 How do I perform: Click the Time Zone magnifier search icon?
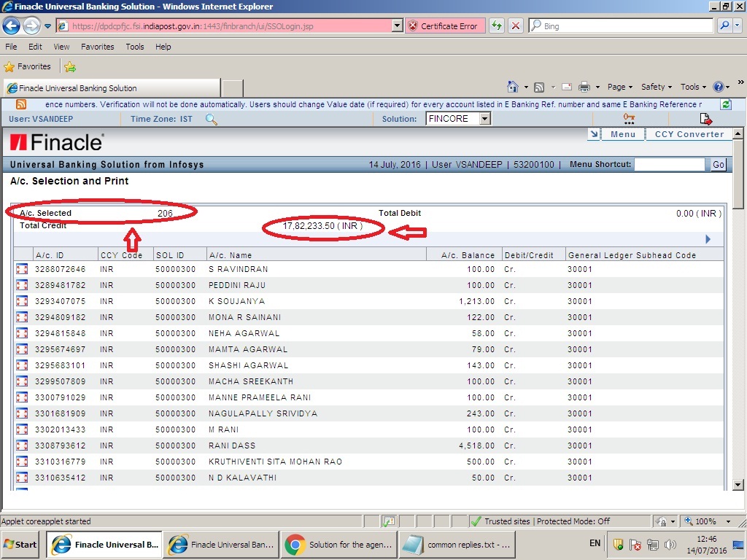pyautogui.click(x=211, y=119)
